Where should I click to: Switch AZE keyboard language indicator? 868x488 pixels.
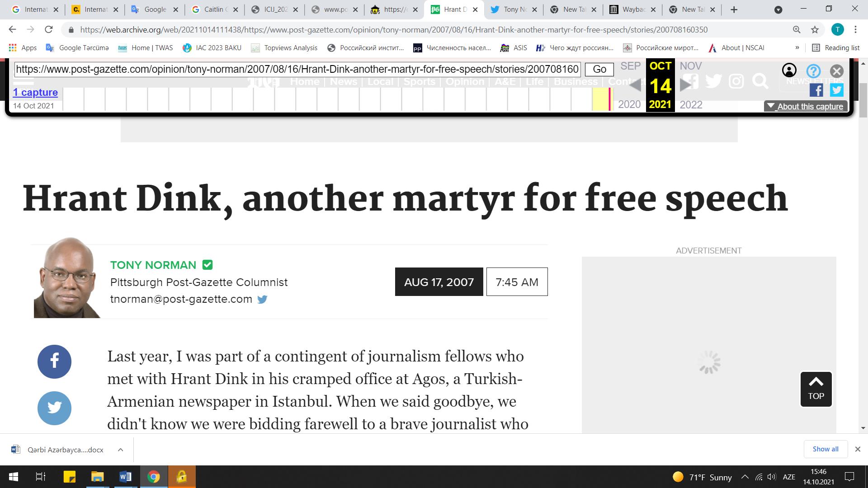tap(789, 477)
